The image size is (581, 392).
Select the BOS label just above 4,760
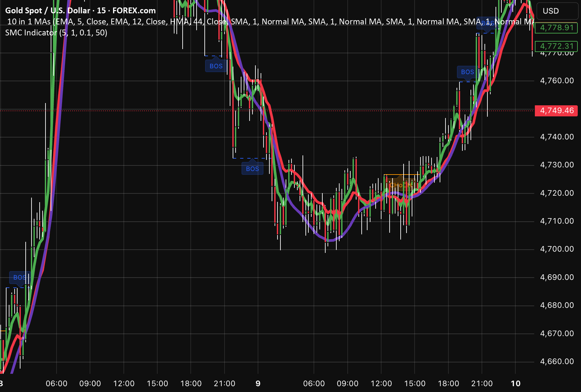pos(468,72)
